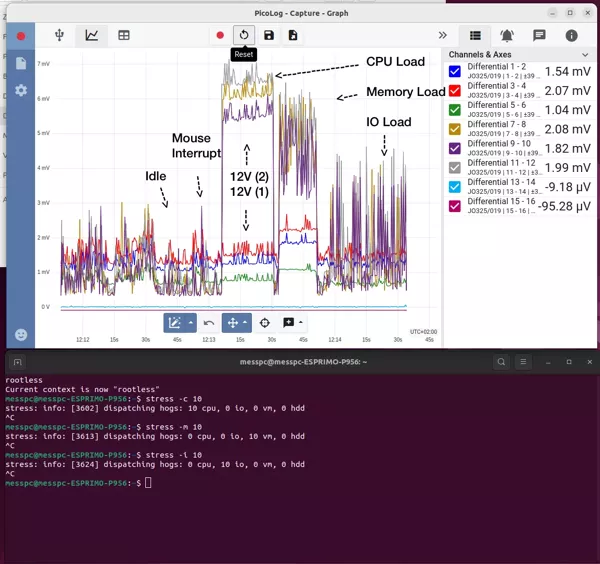Viewport: 600px width, 564px height.
Task: Click the -9.18 µV reading
Action: coord(568,187)
